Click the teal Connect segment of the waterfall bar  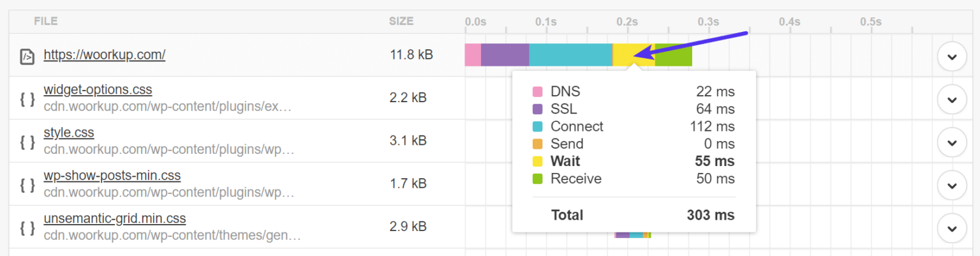click(x=570, y=55)
